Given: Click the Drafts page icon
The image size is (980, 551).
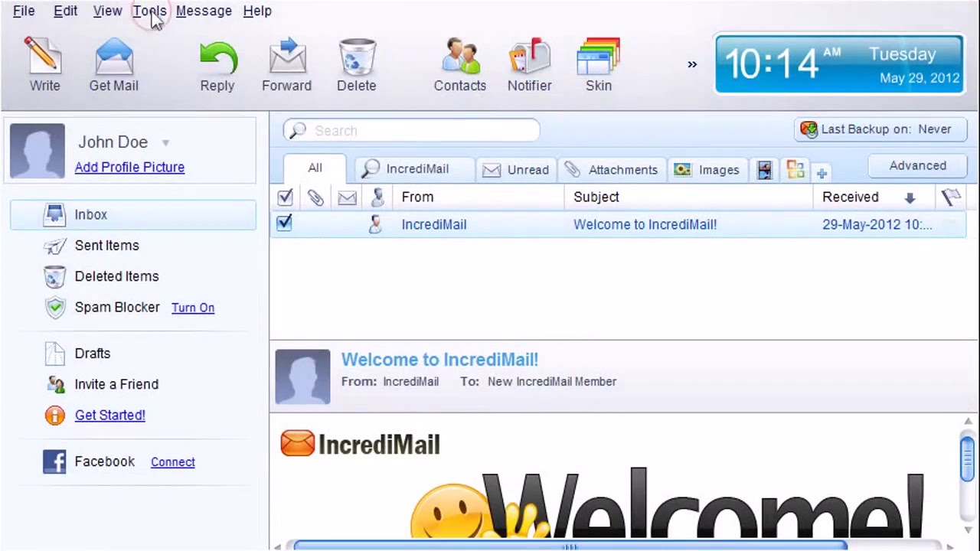Looking at the screenshot, I should pyautogui.click(x=54, y=354).
